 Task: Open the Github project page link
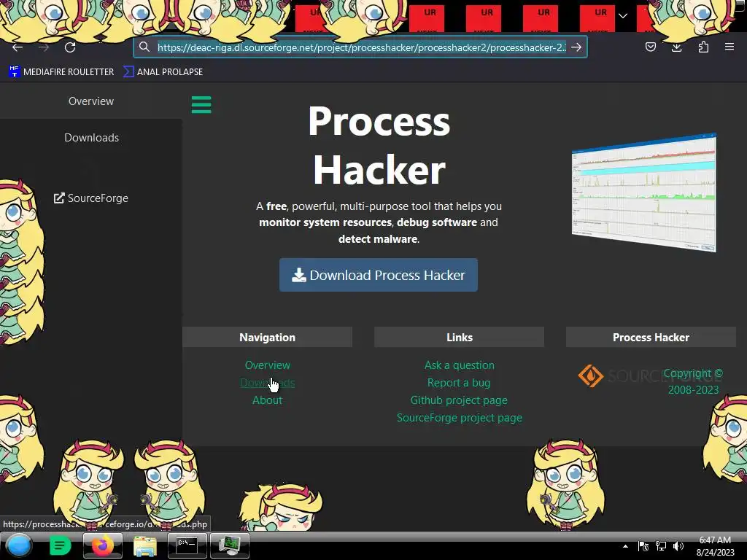point(459,400)
